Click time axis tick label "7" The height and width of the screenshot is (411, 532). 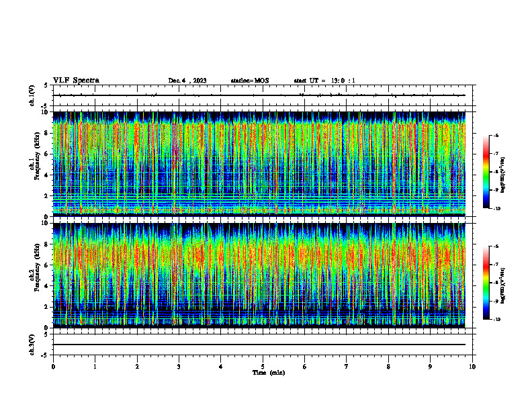pyautogui.click(x=347, y=367)
